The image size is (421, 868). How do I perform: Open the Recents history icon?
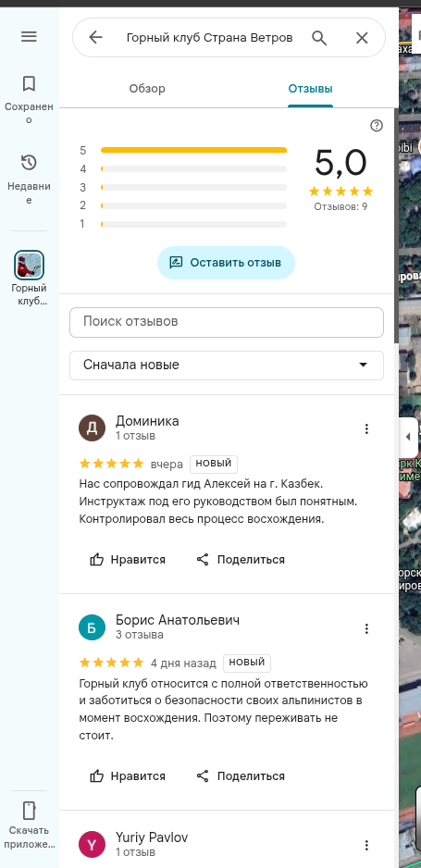tap(29, 163)
